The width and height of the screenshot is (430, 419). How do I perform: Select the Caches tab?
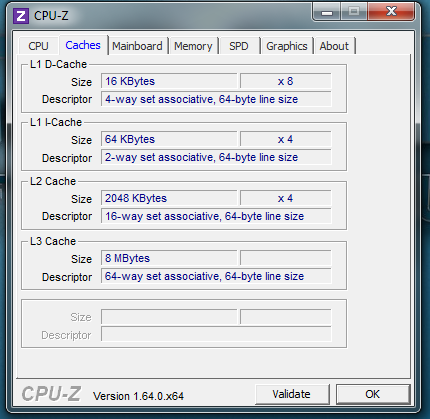pos(83,45)
